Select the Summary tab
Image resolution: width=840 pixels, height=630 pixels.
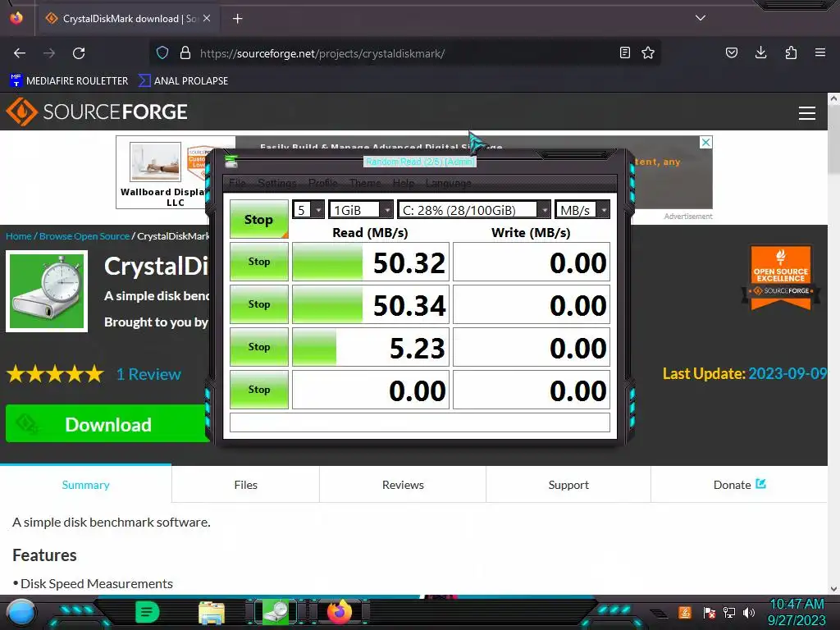[x=85, y=485]
